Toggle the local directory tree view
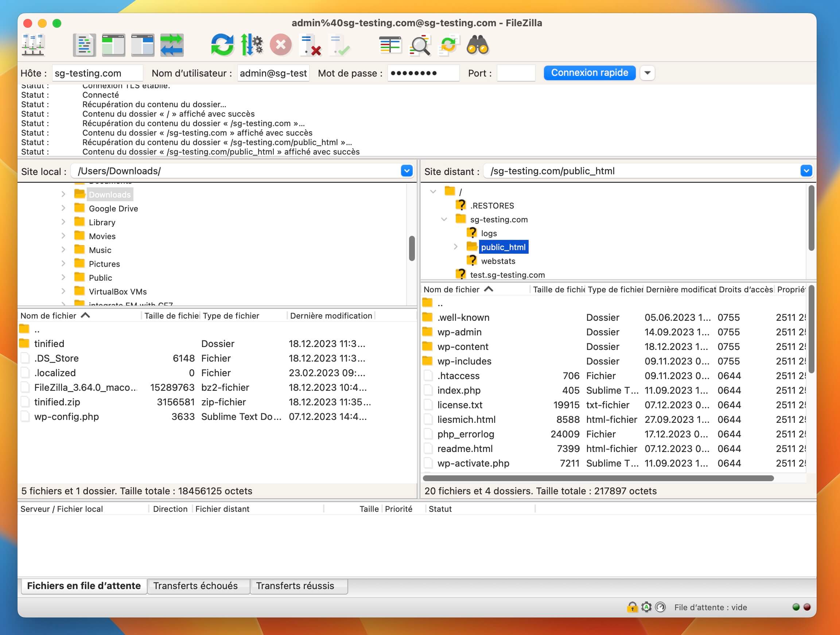840x635 pixels. pos(113,45)
